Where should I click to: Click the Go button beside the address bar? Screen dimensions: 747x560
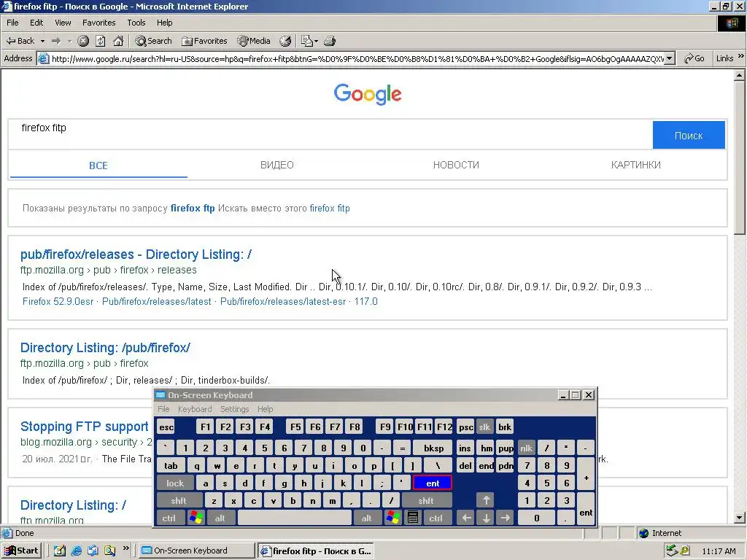[x=694, y=58]
